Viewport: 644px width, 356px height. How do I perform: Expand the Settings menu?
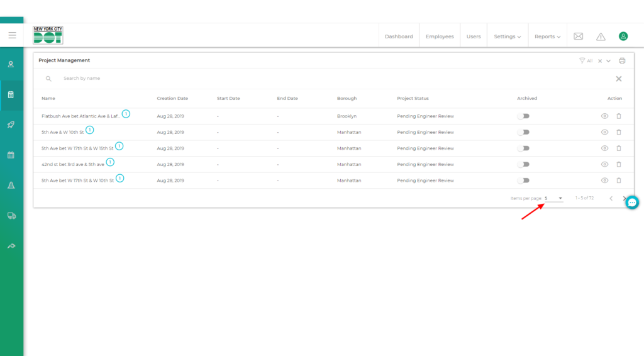tap(507, 36)
